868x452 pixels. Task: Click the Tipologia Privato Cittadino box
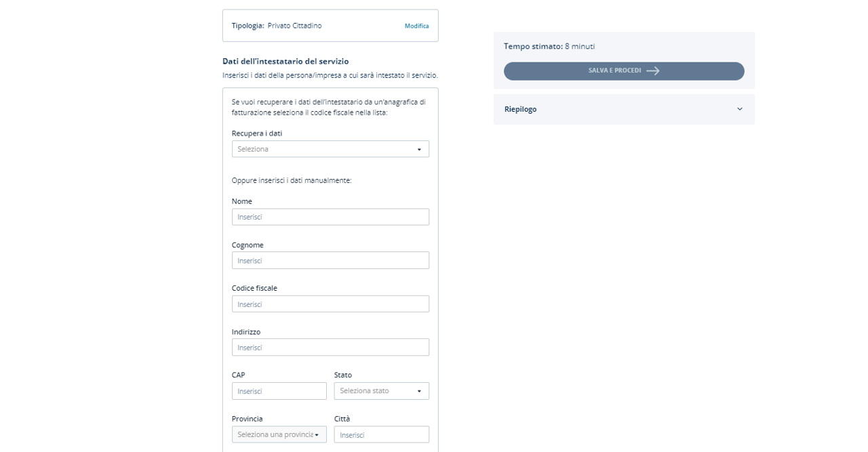tap(312, 26)
